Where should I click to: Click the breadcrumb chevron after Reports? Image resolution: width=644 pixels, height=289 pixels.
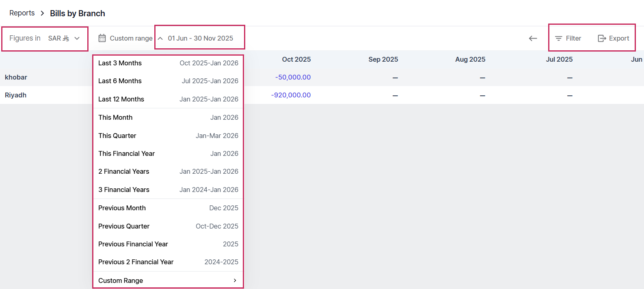point(42,13)
